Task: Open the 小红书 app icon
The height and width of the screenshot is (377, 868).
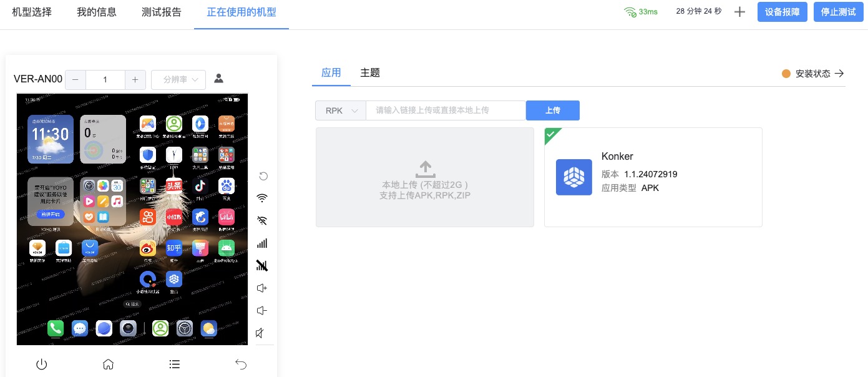Action: pyautogui.click(x=173, y=217)
